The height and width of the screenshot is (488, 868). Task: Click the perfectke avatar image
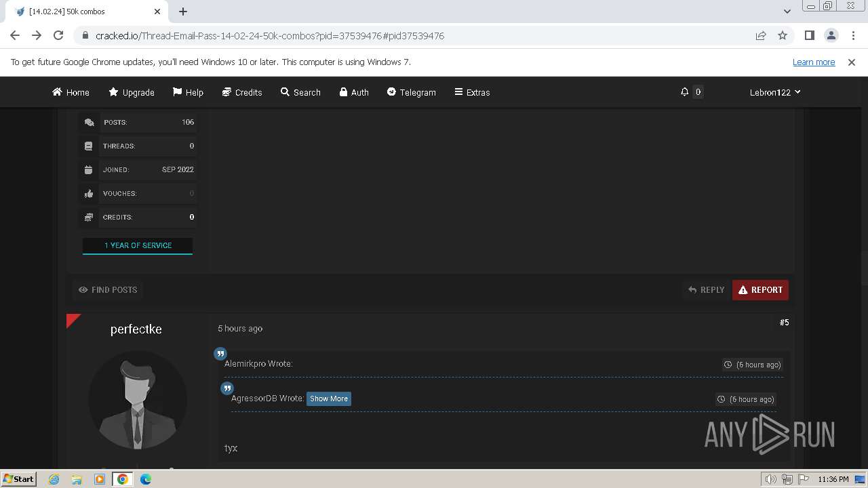tap(138, 401)
